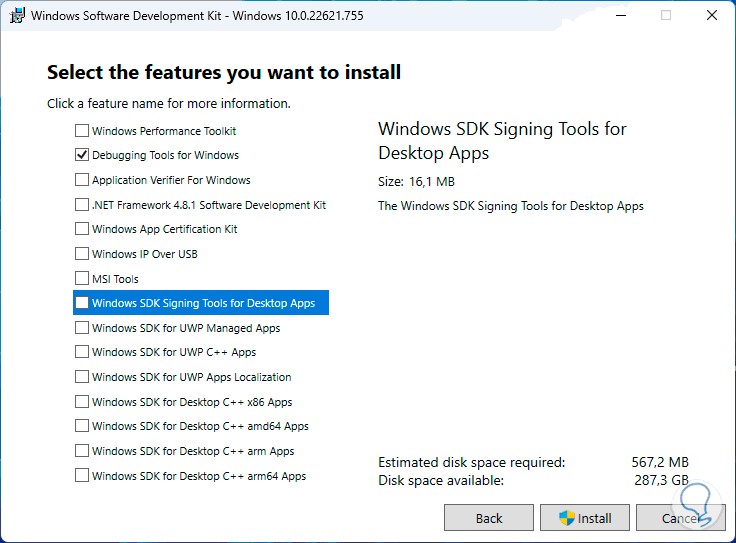The height and width of the screenshot is (543, 736).
Task: Tick Windows SDK for Desktop C++ arm Apps
Action: coord(82,451)
